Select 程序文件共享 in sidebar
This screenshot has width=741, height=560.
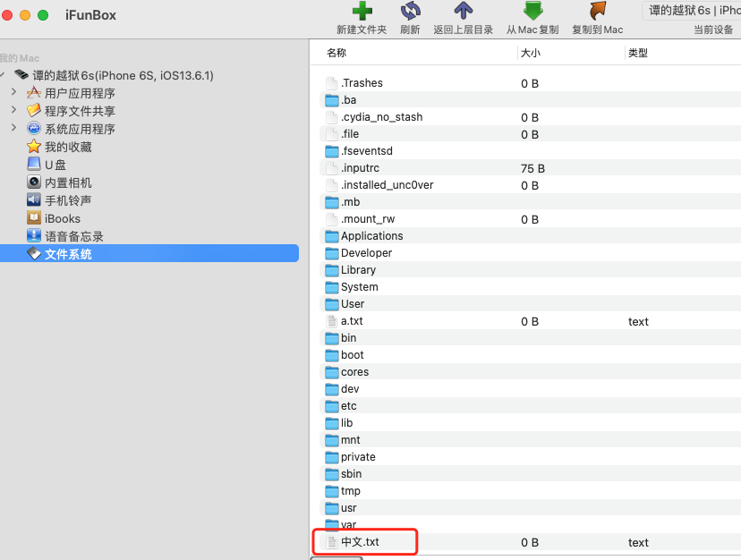[80, 111]
